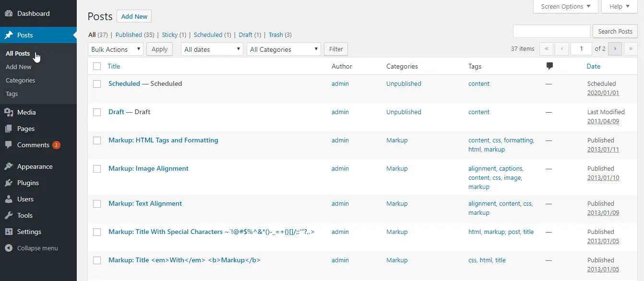Open All Posts submenu item
644x281 pixels.
(18, 53)
